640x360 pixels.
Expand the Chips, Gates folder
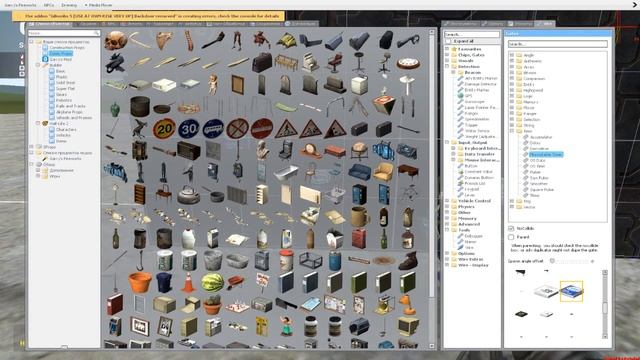pyautogui.click(x=447, y=55)
